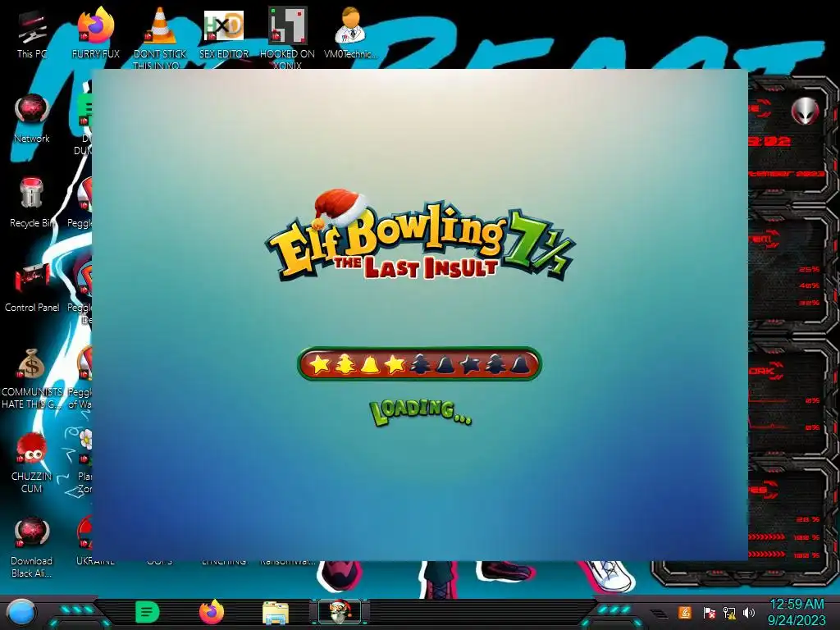Launch Firefox from the taskbar
840x630 pixels.
tap(212, 612)
